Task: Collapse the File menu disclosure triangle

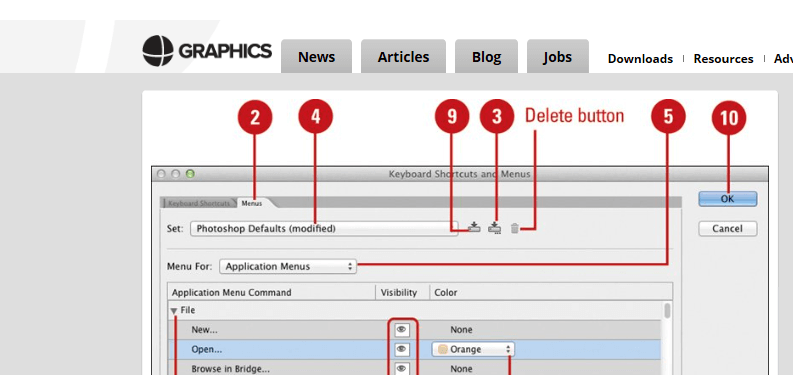Action: coord(174,311)
